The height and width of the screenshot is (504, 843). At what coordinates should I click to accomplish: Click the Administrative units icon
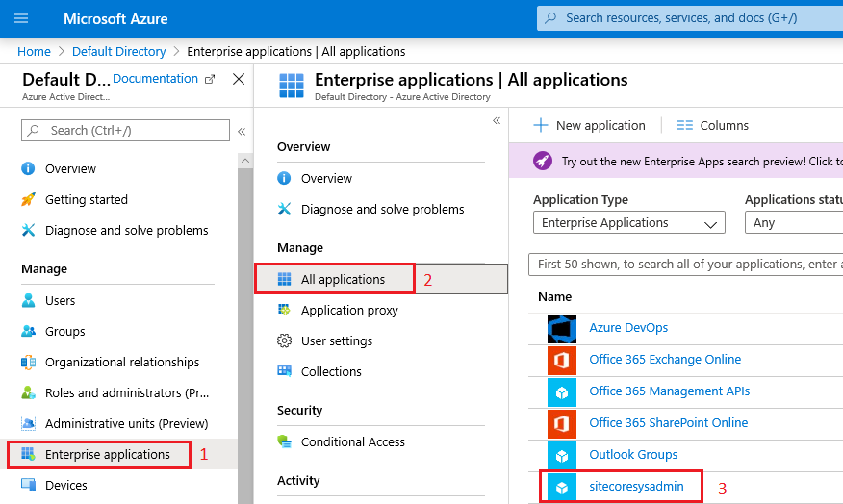click(28, 423)
